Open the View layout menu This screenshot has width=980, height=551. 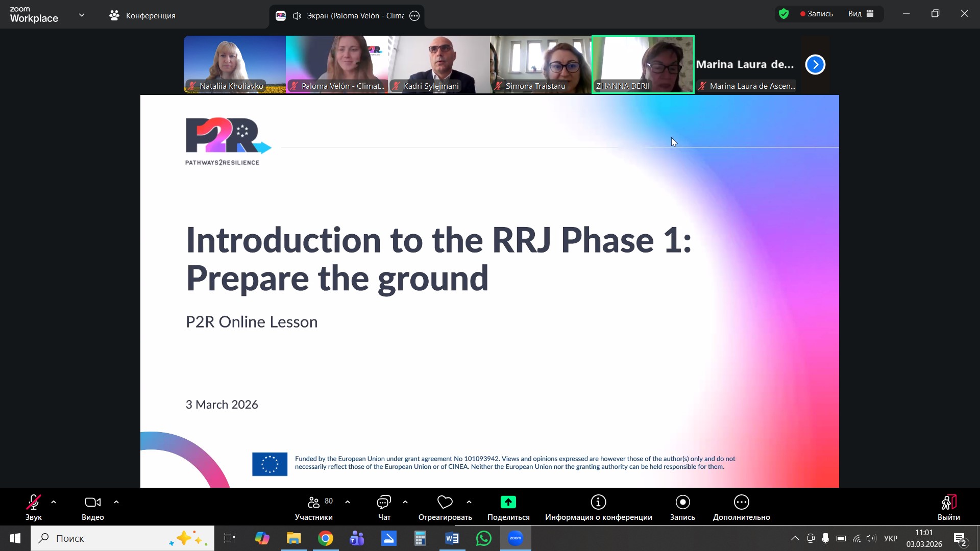pyautogui.click(x=861, y=14)
